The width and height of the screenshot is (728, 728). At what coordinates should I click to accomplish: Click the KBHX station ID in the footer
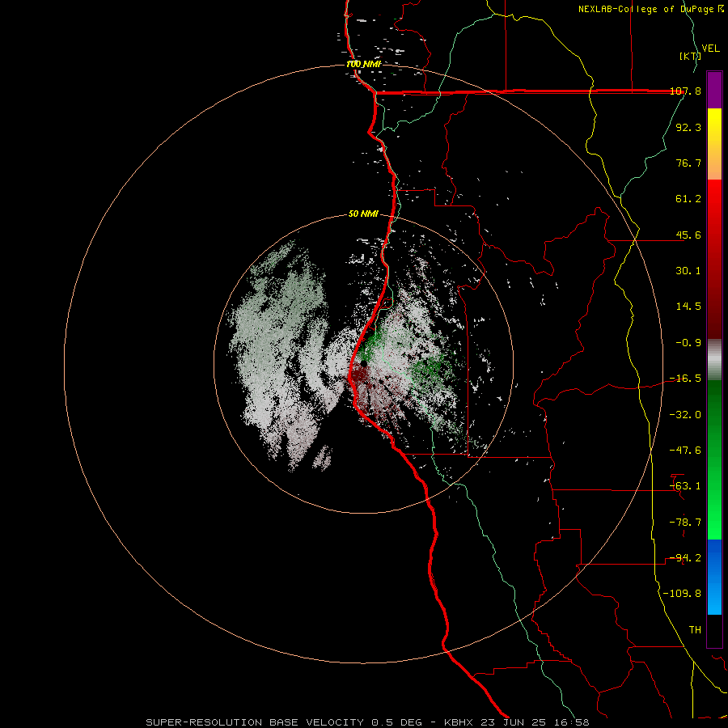(x=459, y=722)
